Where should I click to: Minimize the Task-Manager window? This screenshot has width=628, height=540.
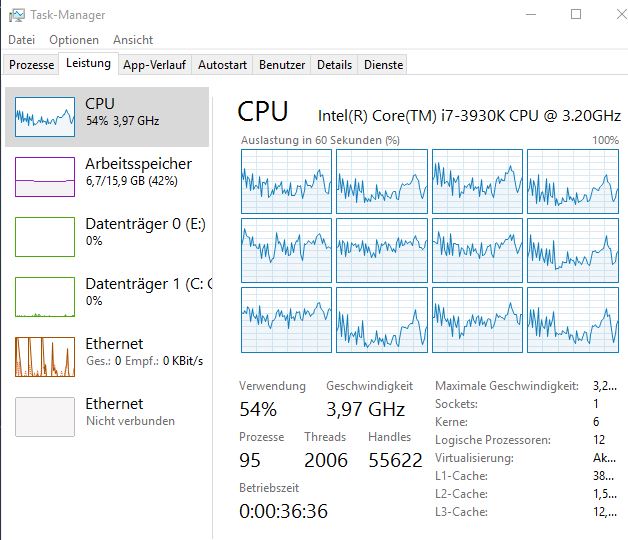tap(530, 15)
